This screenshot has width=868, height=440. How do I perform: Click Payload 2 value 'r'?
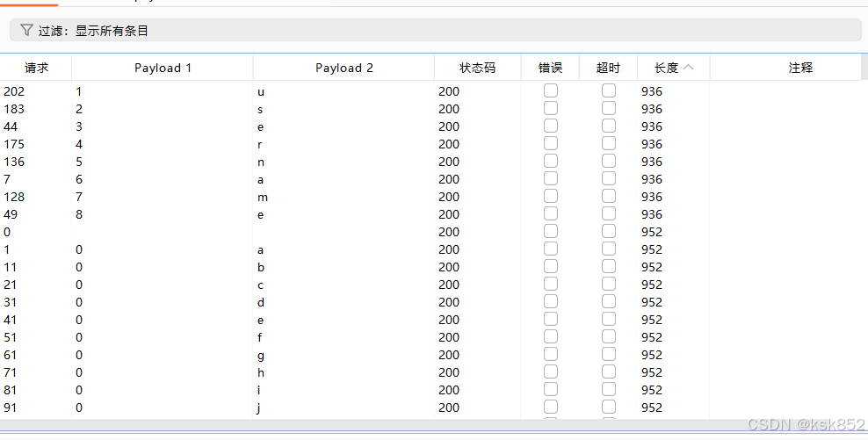(x=260, y=144)
